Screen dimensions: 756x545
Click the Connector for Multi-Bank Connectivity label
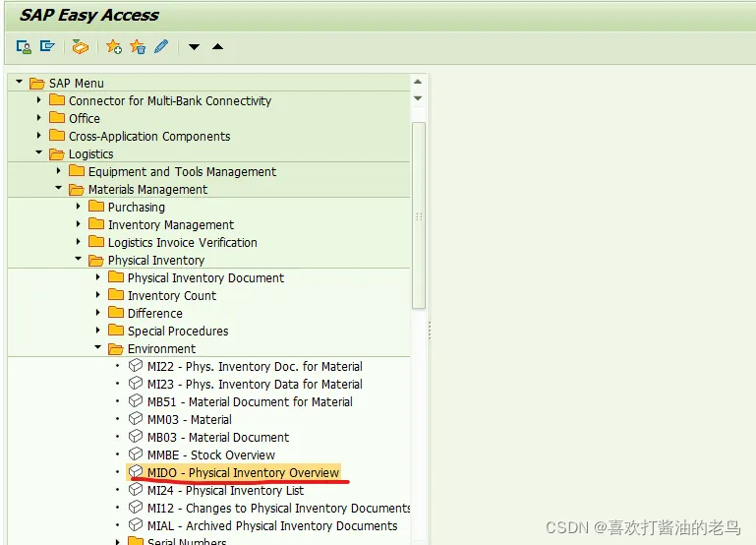coord(170,100)
